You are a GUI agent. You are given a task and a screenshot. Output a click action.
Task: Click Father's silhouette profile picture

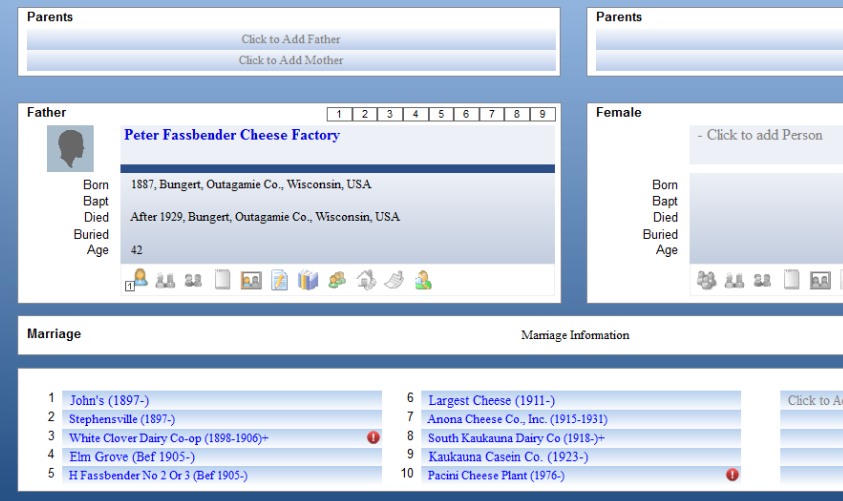[70, 148]
